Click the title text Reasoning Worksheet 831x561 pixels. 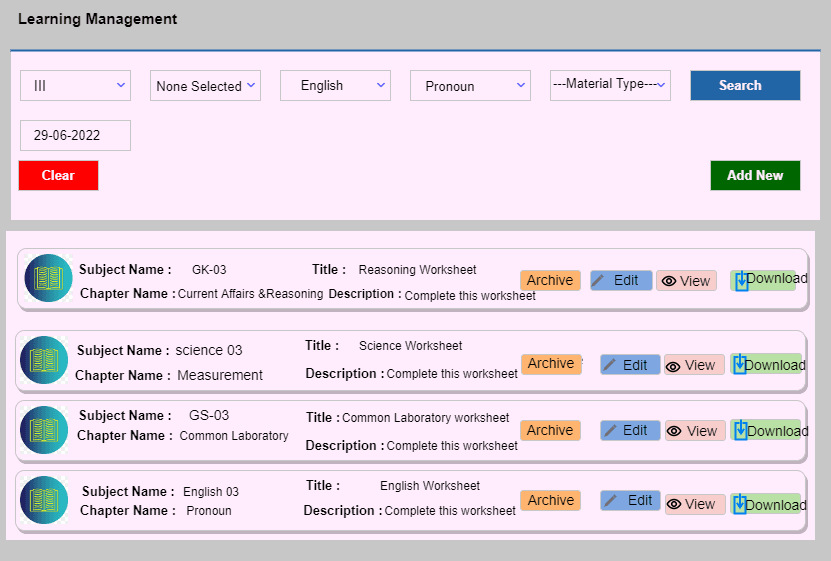point(417,270)
